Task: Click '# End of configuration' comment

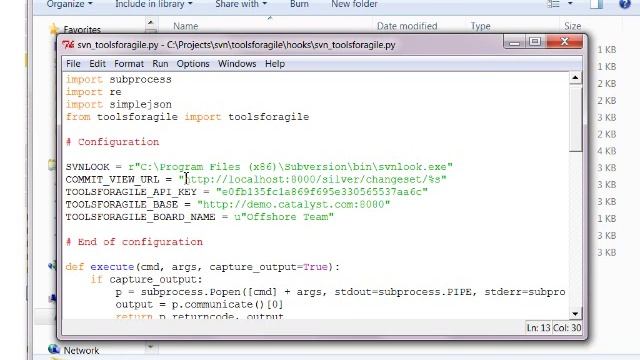Action: coord(134,242)
